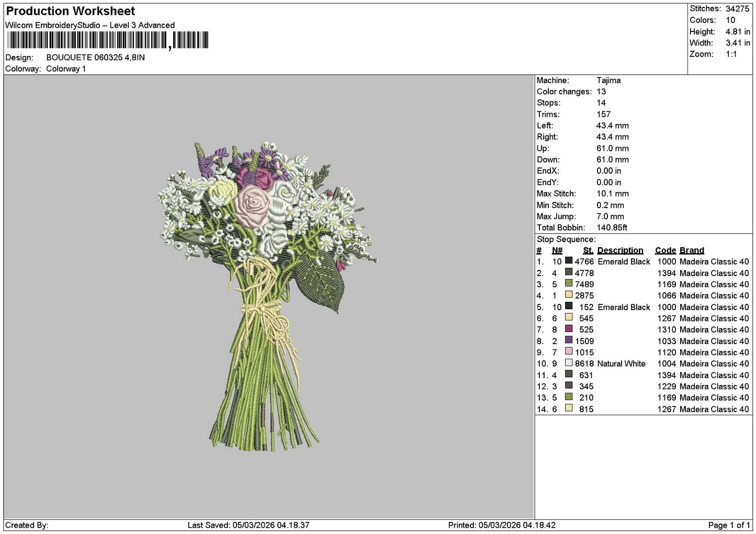The width and height of the screenshot is (756, 534).
Task: Click the Max Stitch value 10.1 mm
Action: [613, 194]
